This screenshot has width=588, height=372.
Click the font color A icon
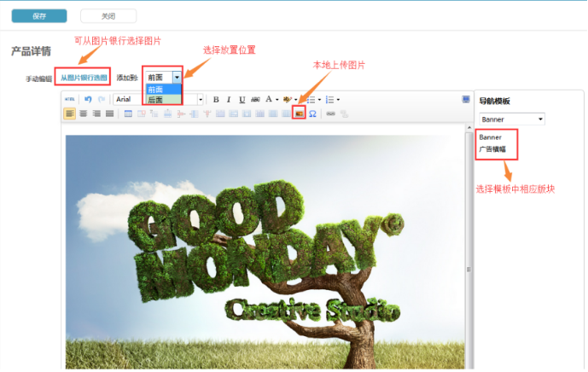[x=269, y=99]
